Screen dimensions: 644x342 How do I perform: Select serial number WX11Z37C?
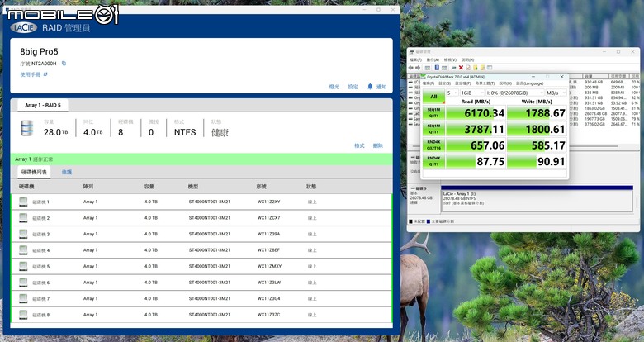click(268, 315)
